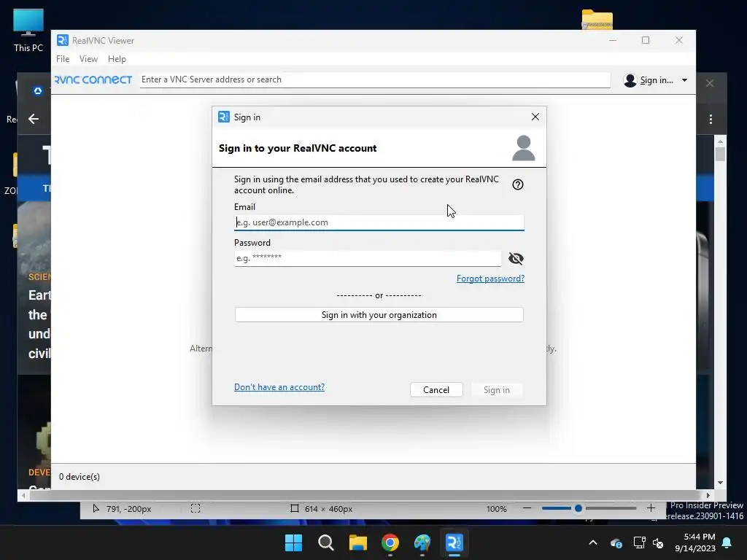This screenshot has height=560, width=747.
Task: Open Don't have an account link
Action: (x=279, y=387)
